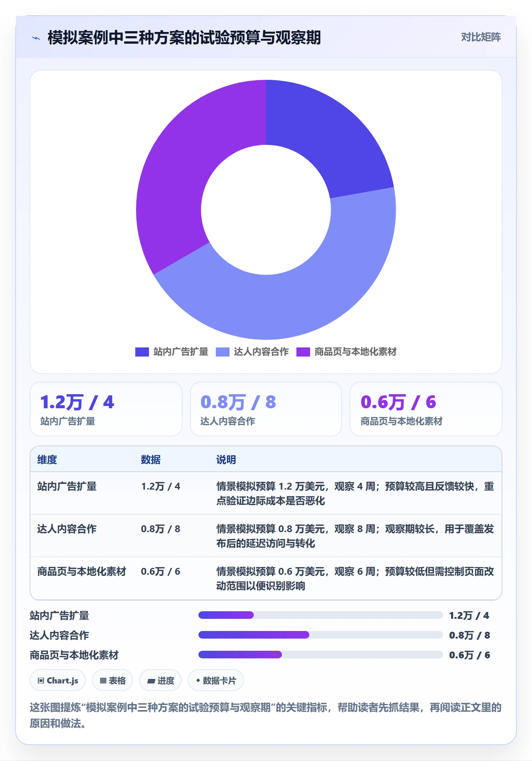532x761 pixels.
Task: Select the 1.2万 / 4 data card
Action: [x=106, y=409]
